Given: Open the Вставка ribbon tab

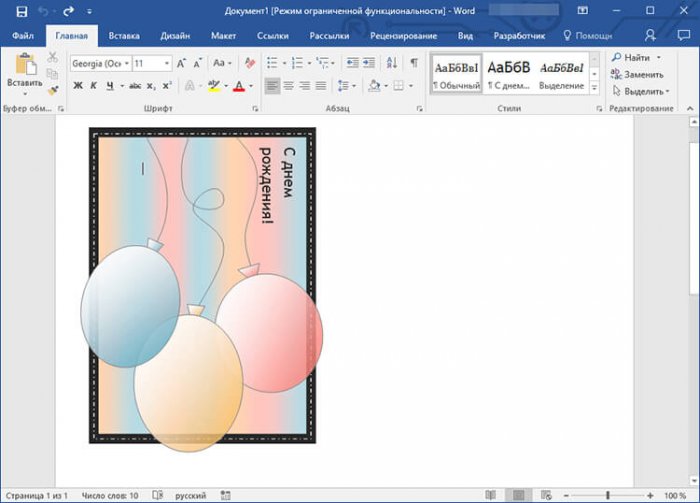Looking at the screenshot, I should [124, 35].
